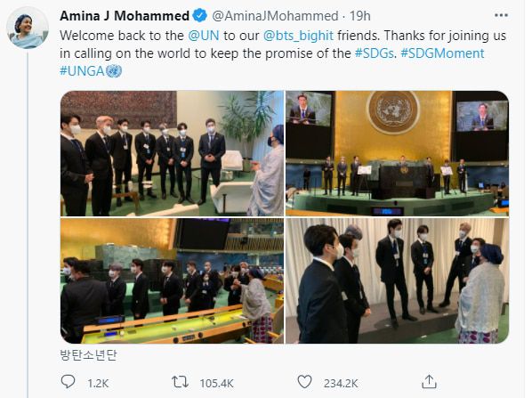Click the UN emblem emoji after #UNGA

point(114,71)
